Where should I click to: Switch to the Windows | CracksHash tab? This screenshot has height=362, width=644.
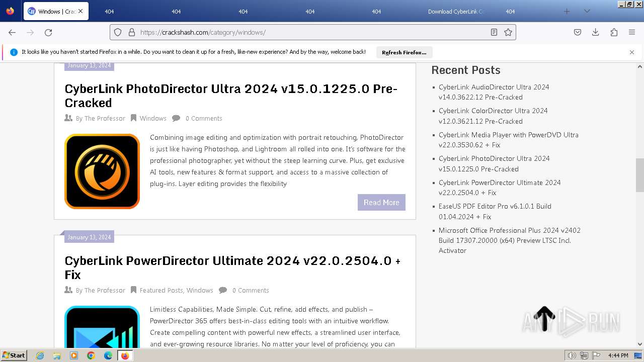pos(56,11)
